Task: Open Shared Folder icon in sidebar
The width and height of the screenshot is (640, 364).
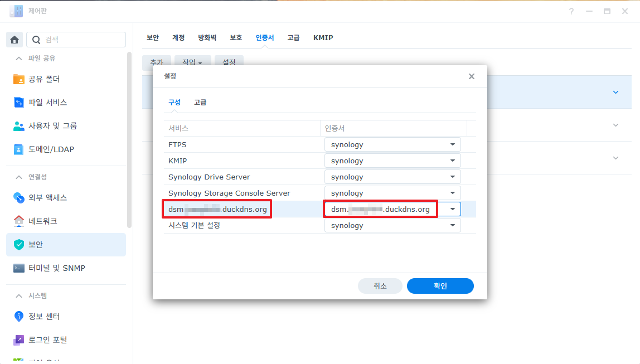Action: click(x=19, y=79)
